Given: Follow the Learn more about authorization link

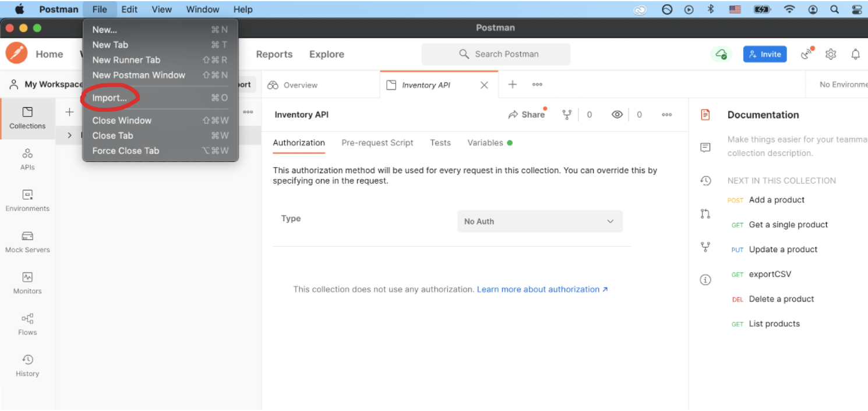Looking at the screenshot, I should [538, 289].
